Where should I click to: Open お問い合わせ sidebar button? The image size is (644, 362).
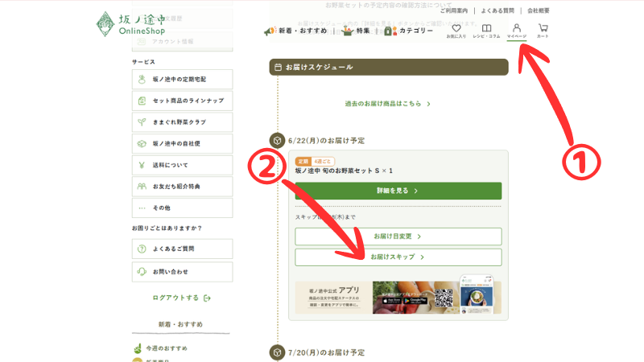point(183,272)
